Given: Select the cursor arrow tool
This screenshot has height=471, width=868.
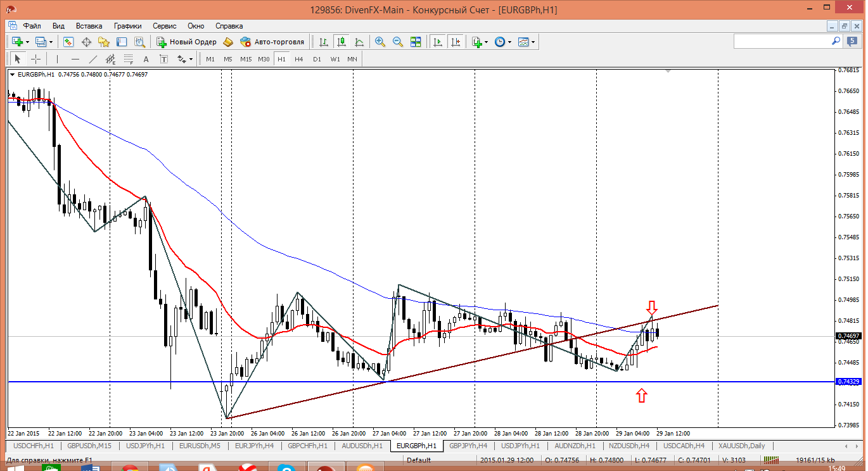Looking at the screenshot, I should pos(18,59).
